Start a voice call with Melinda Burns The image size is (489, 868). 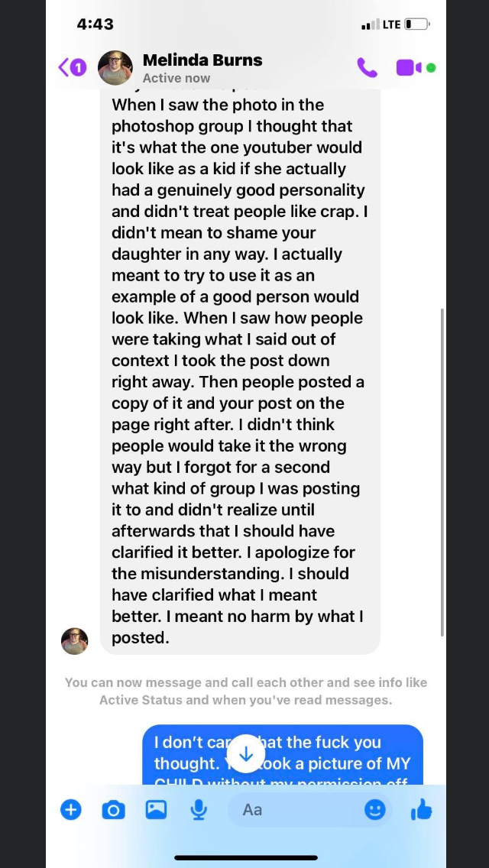tap(368, 67)
